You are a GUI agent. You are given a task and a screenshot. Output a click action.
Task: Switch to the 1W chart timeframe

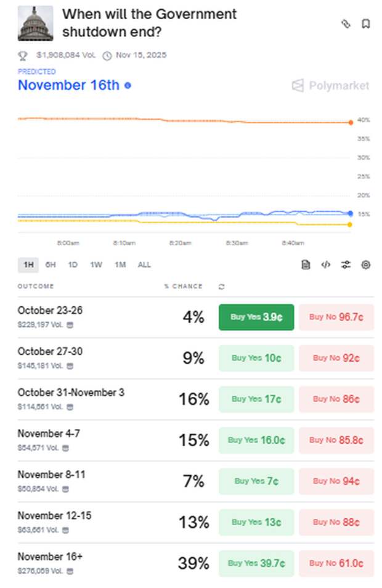pos(96,265)
